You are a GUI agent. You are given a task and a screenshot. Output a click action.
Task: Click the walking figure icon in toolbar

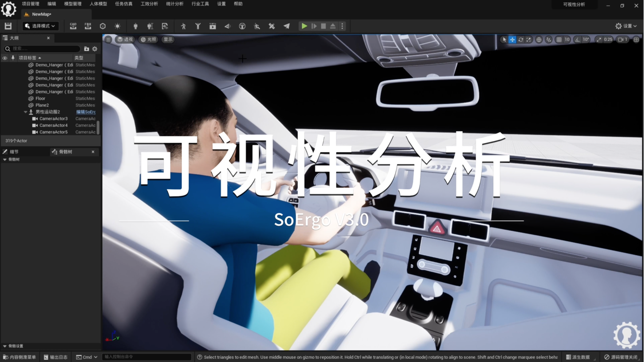click(x=183, y=26)
